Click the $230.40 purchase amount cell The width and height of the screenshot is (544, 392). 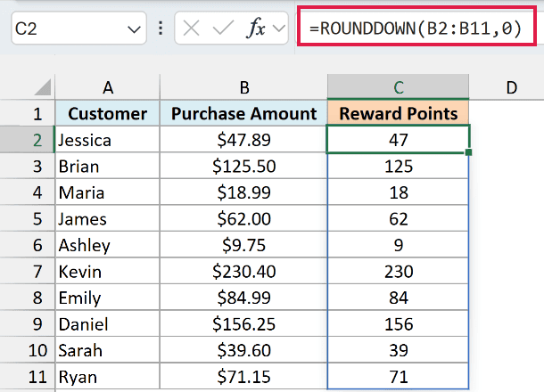point(243,272)
